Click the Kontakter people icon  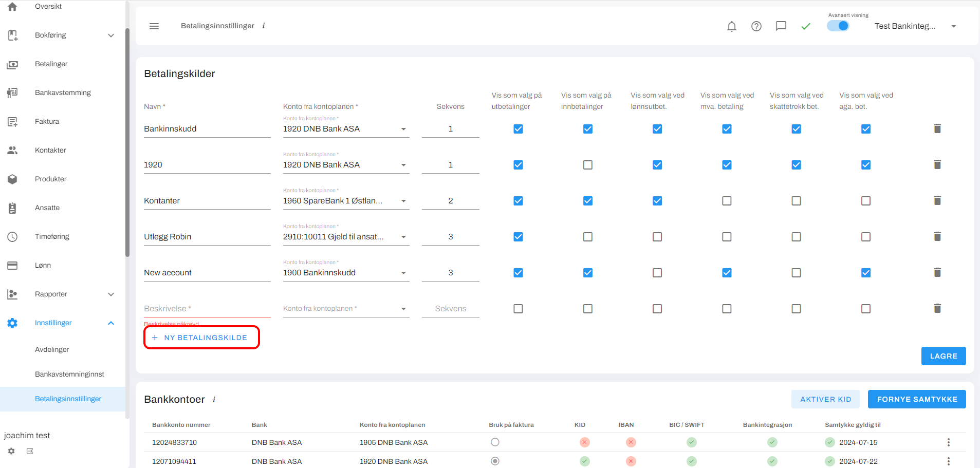point(12,151)
